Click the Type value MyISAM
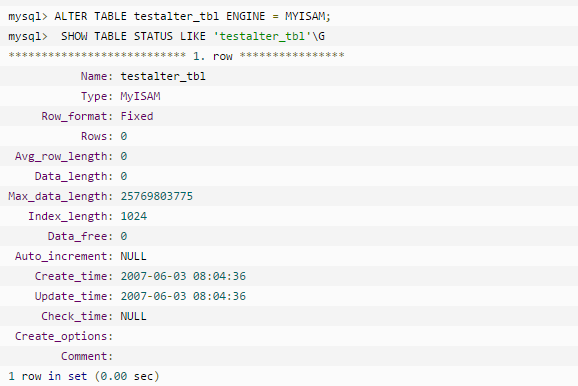 coord(140,96)
